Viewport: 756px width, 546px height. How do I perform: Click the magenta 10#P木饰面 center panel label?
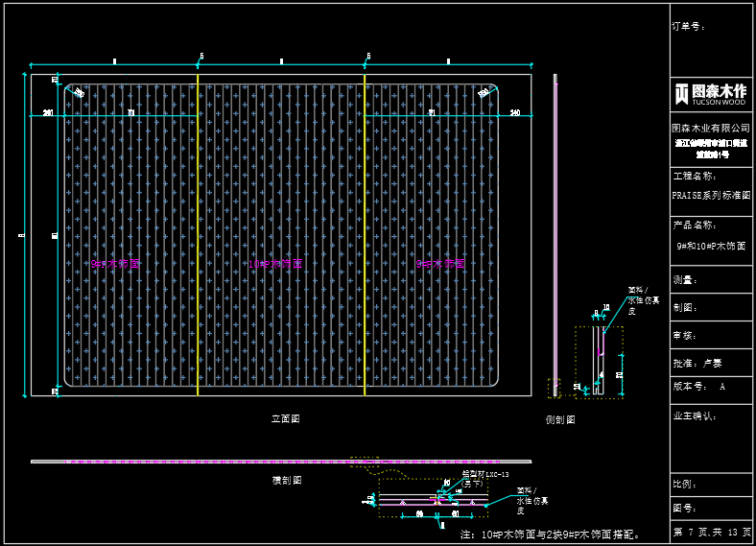click(x=275, y=263)
